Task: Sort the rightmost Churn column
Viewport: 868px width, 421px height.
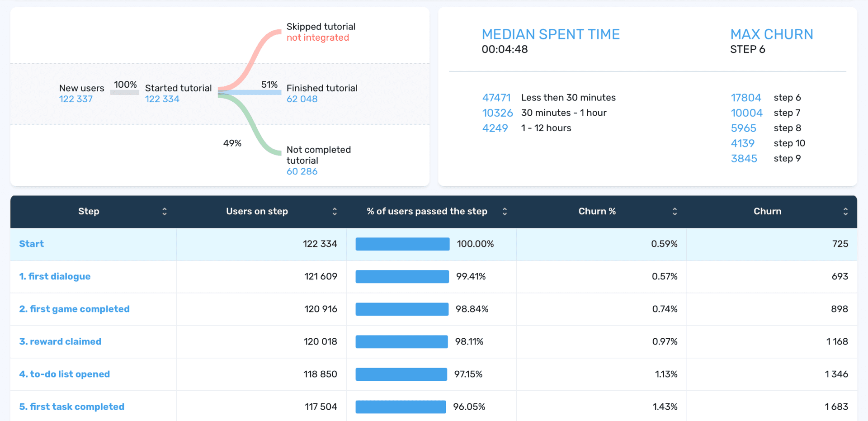Action: pos(844,211)
